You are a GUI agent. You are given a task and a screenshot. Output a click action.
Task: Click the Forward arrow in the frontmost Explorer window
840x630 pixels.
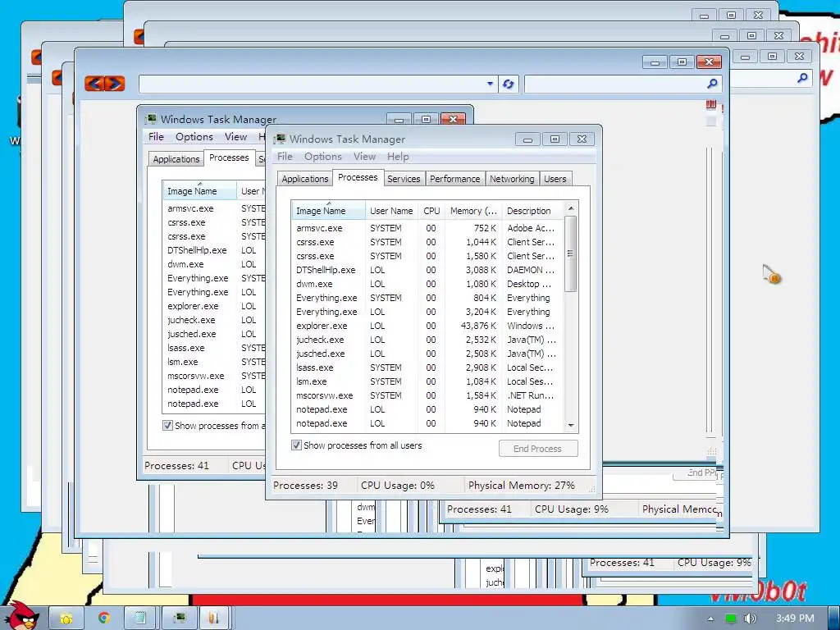(x=115, y=84)
